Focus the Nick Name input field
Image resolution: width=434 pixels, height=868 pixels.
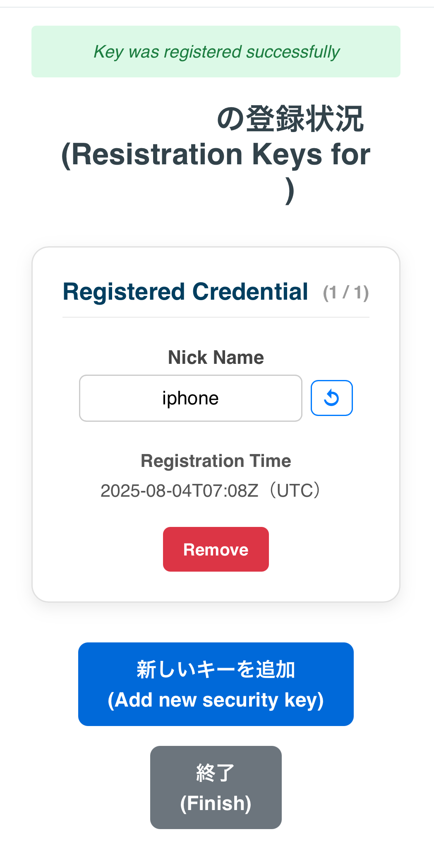pyautogui.click(x=190, y=398)
